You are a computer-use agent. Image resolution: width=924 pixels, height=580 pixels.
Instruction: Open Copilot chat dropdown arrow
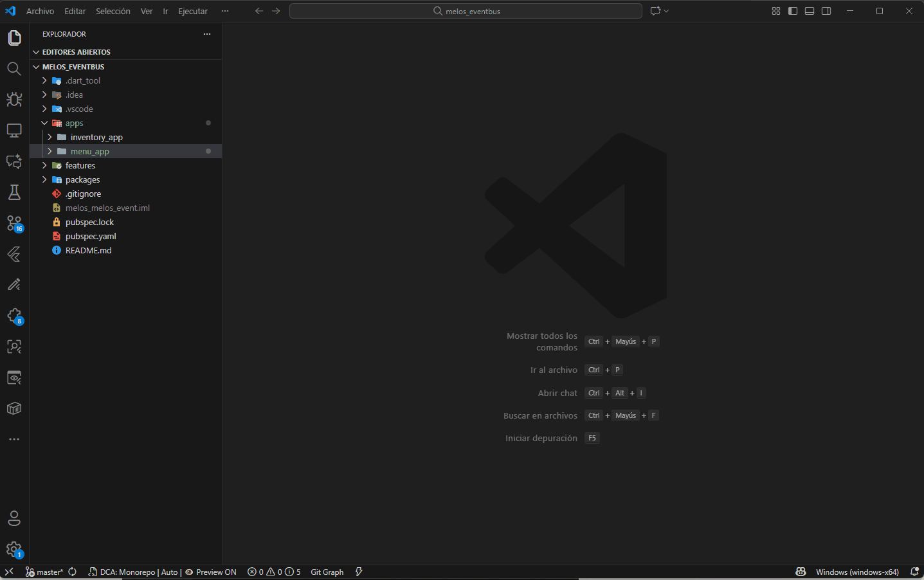pos(666,11)
